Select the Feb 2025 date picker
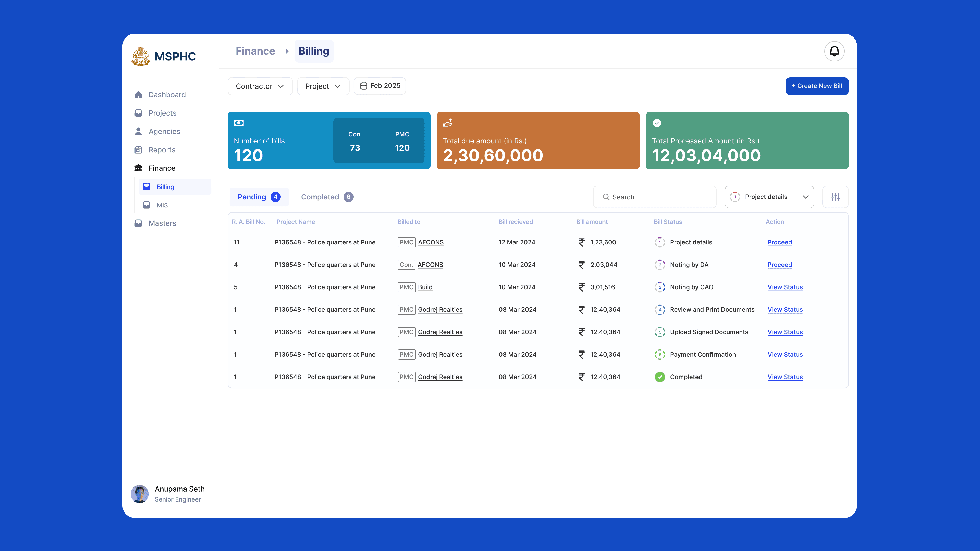The width and height of the screenshot is (980, 551). tap(379, 85)
